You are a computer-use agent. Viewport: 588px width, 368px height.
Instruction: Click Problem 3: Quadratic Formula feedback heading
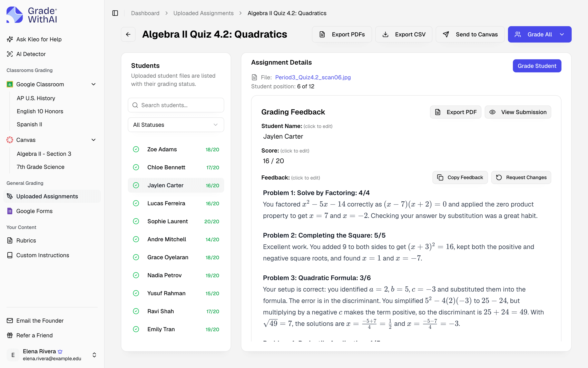pos(317,278)
